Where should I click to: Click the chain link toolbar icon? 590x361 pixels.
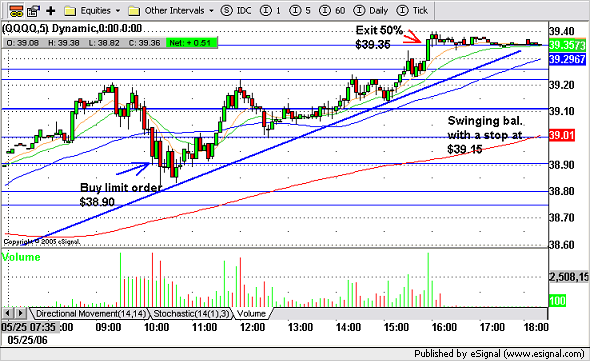(x=16, y=11)
